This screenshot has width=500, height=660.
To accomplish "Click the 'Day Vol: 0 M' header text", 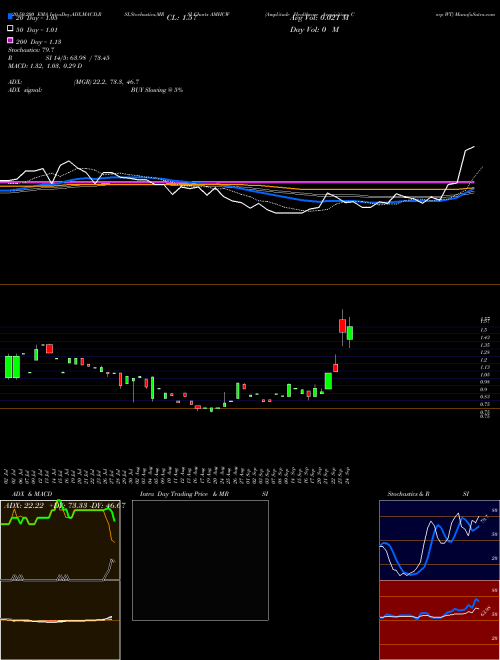I will coord(314,29).
